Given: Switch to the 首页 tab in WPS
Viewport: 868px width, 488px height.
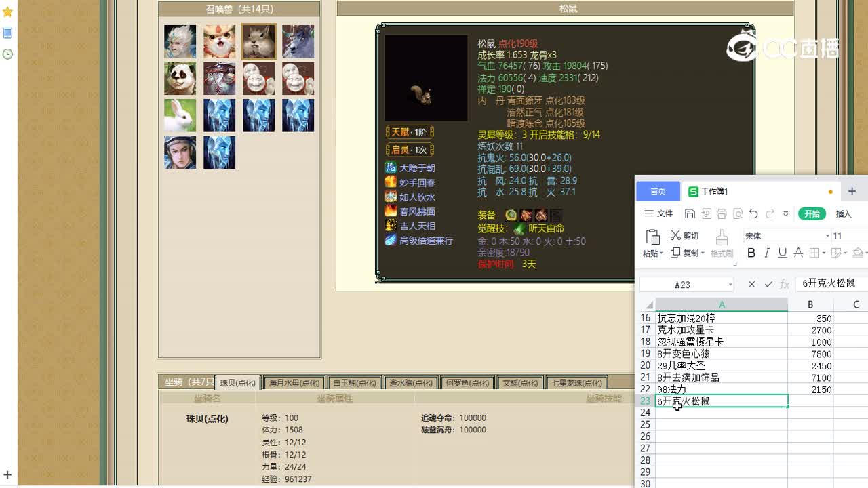Looking at the screenshot, I should click(658, 191).
